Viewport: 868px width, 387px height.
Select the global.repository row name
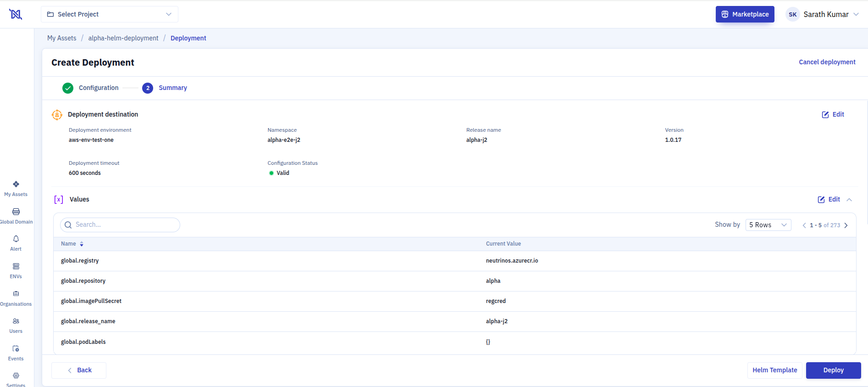[x=83, y=281]
